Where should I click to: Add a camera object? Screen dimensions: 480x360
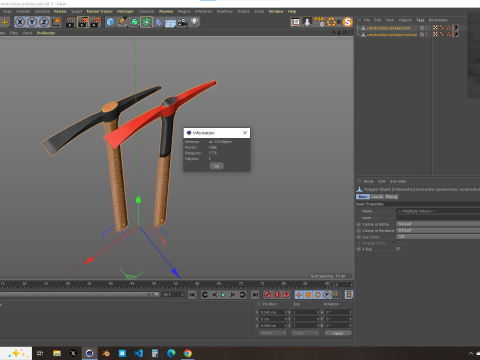[x=182, y=22]
